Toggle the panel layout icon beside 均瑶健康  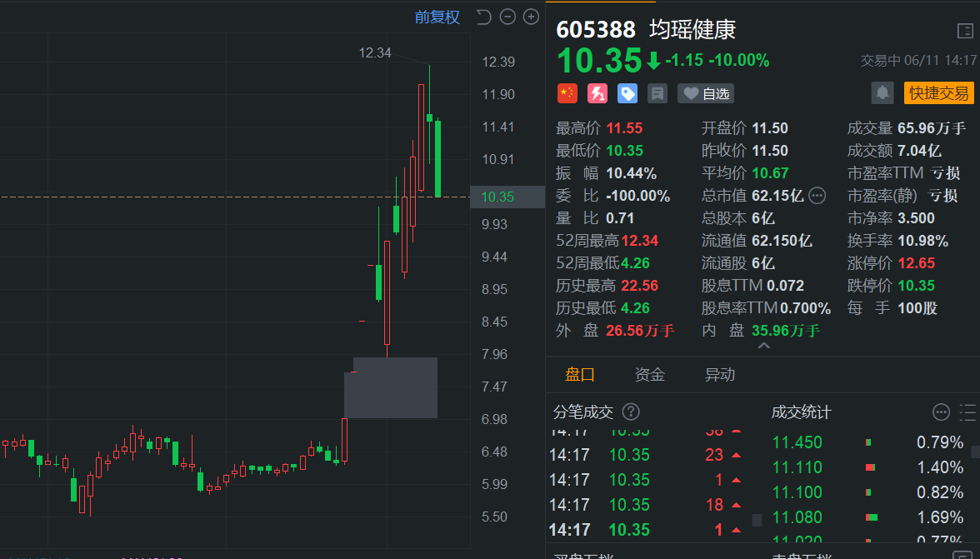pos(965,31)
